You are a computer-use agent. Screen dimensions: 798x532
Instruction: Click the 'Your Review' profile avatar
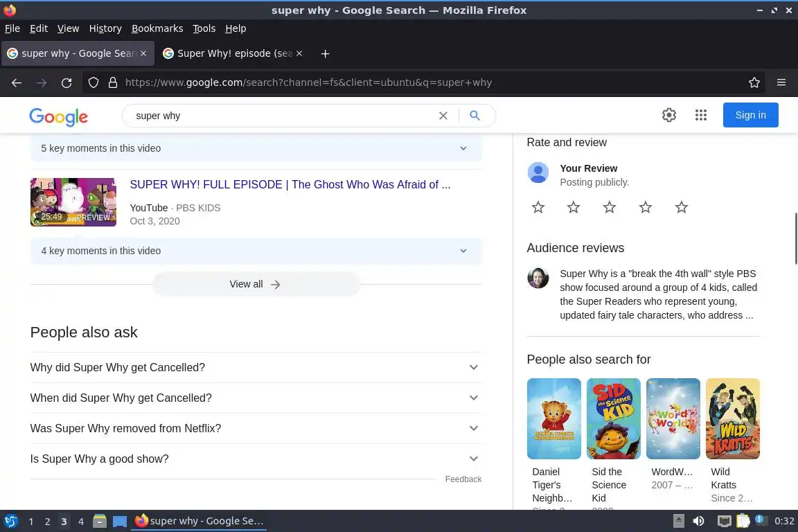click(538, 172)
